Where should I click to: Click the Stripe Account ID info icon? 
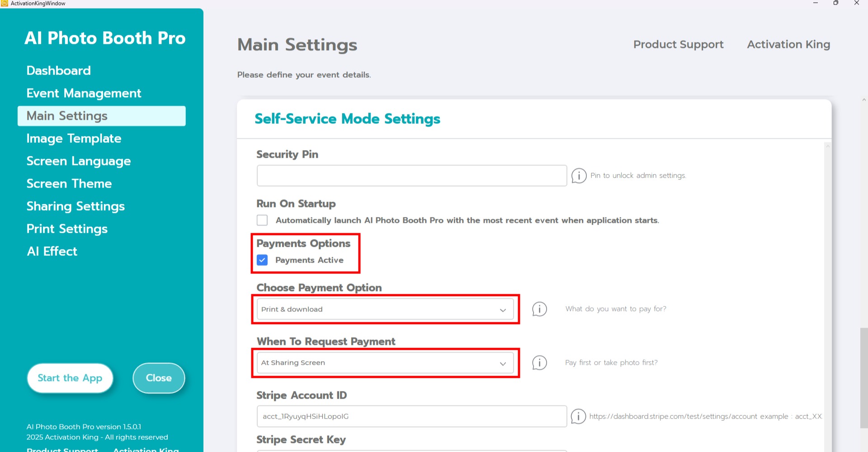(x=578, y=416)
